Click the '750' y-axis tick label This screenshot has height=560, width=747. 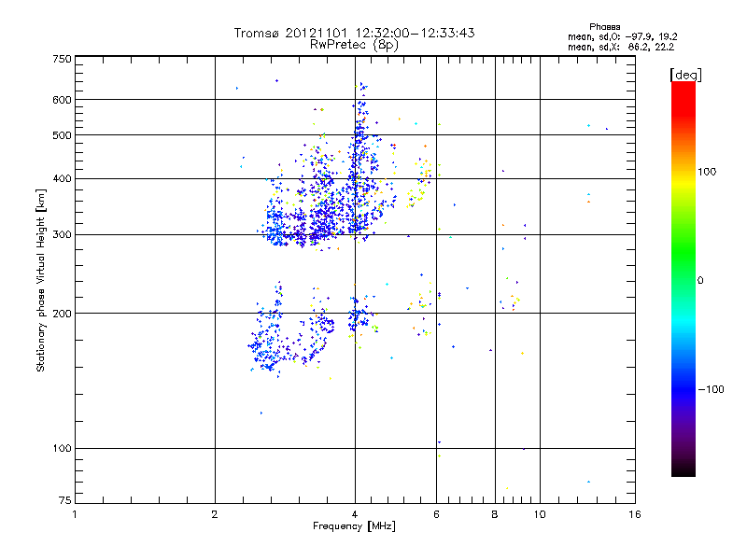click(x=62, y=59)
